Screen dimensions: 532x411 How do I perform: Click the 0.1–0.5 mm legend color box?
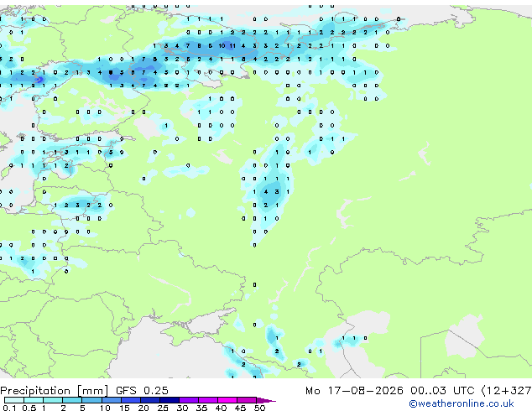pyautogui.click(x=14, y=400)
